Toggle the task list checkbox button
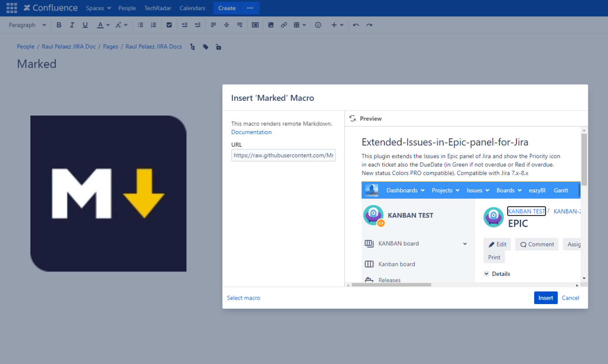Screen dimensions: 608x364 click(169, 25)
